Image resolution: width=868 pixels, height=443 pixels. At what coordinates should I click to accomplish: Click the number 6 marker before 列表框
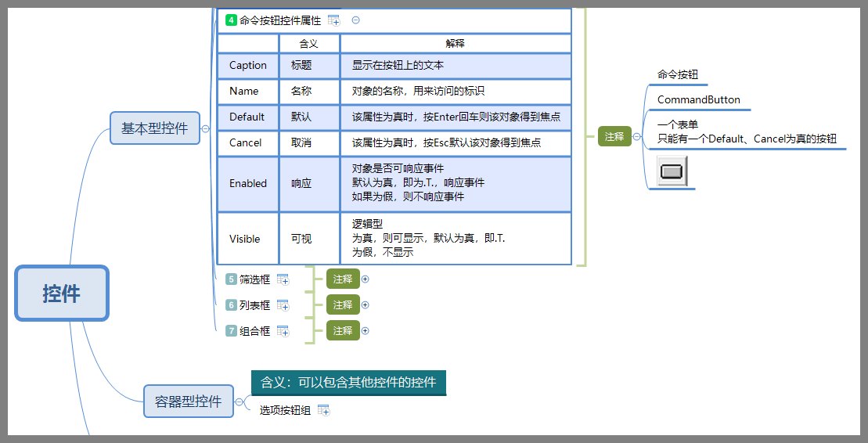[x=232, y=305]
